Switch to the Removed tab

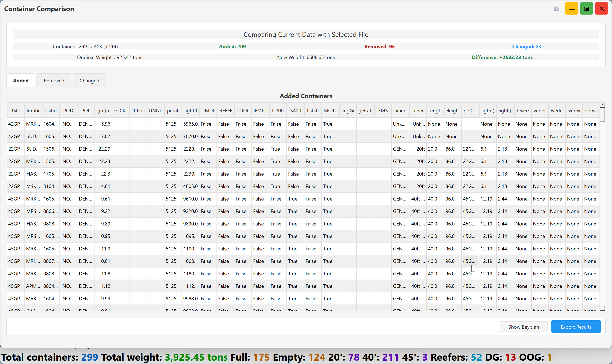click(54, 80)
